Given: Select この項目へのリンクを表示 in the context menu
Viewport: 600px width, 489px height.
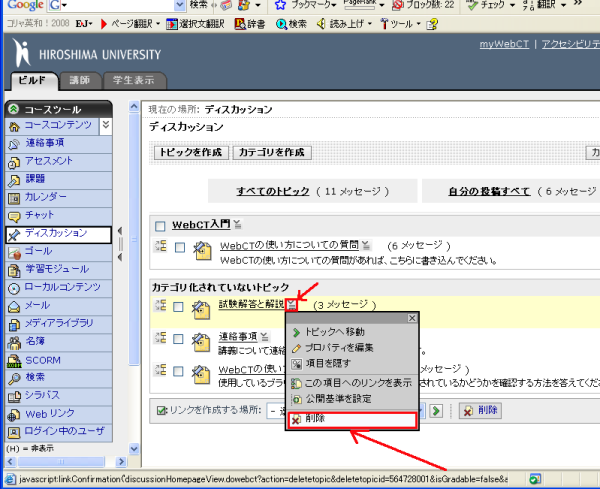Looking at the screenshot, I should pos(352,383).
